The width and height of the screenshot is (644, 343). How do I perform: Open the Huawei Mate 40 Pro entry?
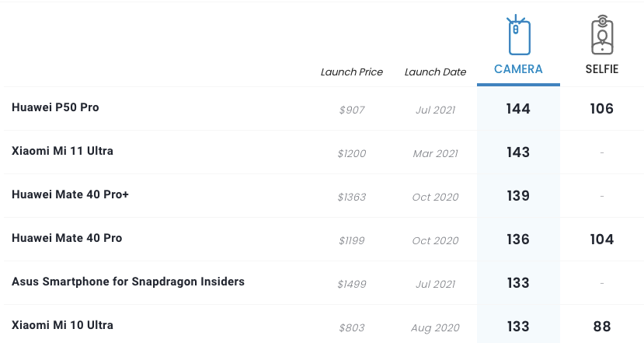67,238
